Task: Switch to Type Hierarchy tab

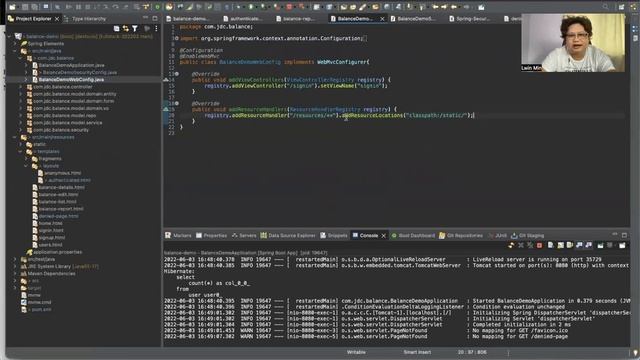Action: [85, 19]
